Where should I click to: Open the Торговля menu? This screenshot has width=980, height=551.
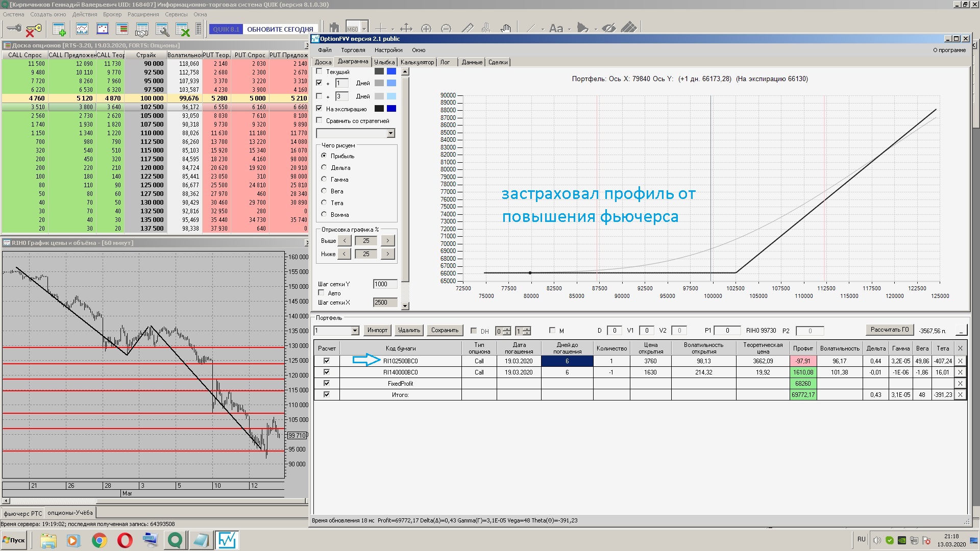[x=353, y=50]
